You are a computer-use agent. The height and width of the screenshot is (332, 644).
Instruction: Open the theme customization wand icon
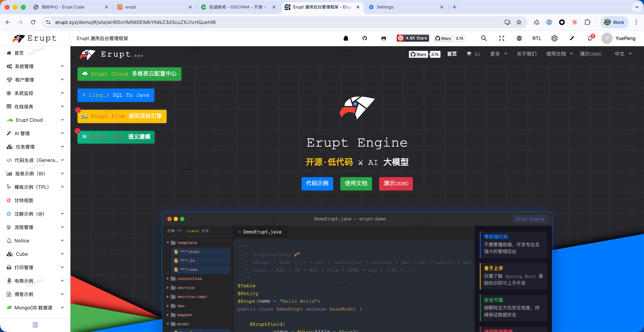[572, 38]
